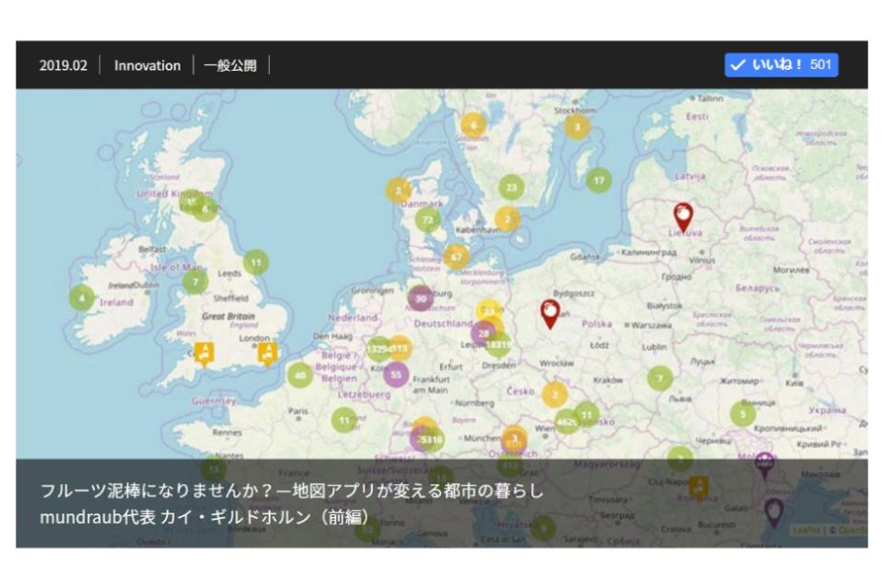
Task: Click the green cluster 4 over Ireland
Action: pos(82,298)
